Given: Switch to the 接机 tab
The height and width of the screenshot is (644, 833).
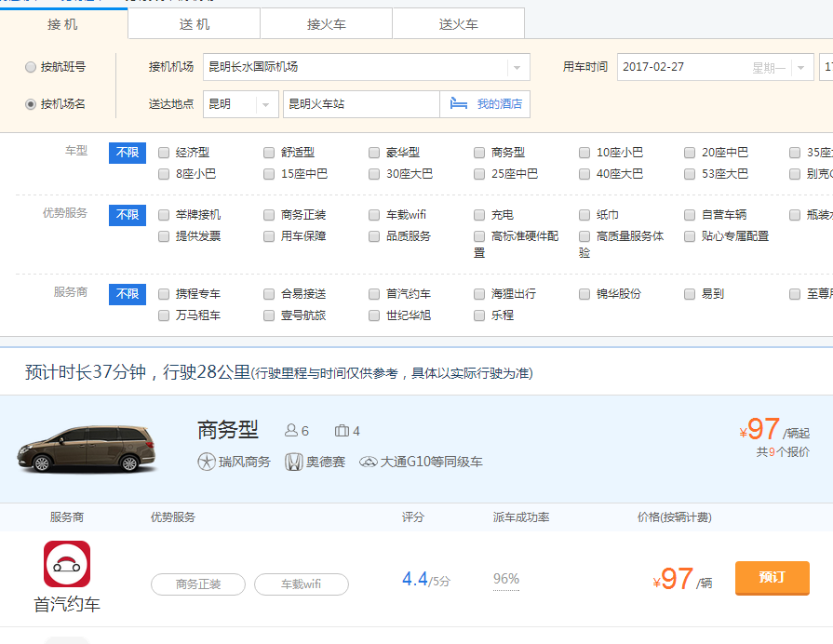Looking at the screenshot, I should point(62,24).
